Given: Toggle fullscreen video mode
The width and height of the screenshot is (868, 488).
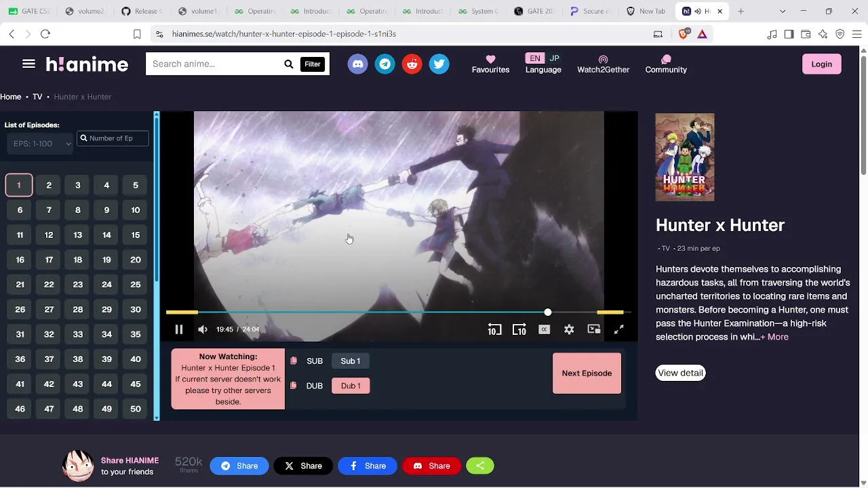Looking at the screenshot, I should click(619, 329).
